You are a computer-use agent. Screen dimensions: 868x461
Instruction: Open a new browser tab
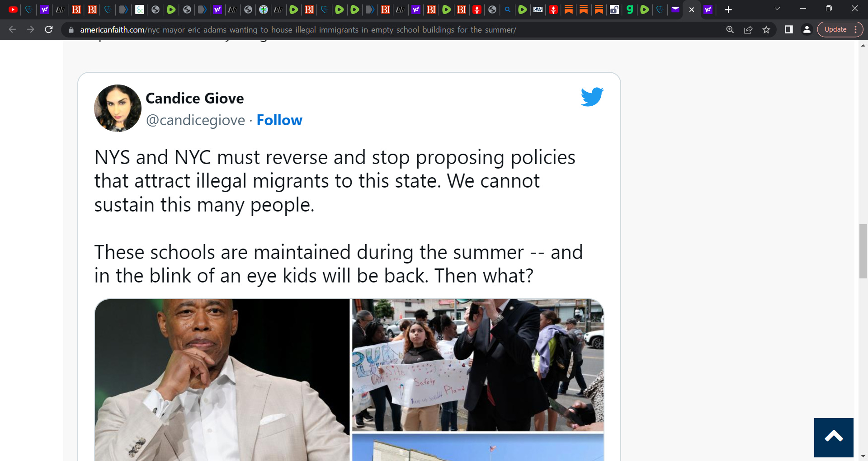[x=728, y=9]
